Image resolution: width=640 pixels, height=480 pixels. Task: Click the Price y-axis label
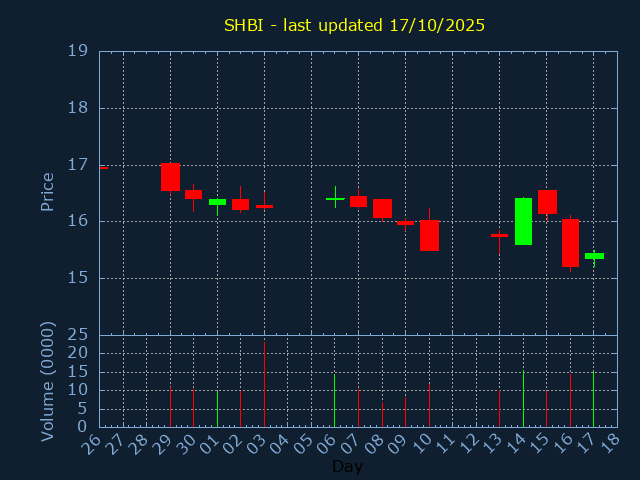click(47, 192)
